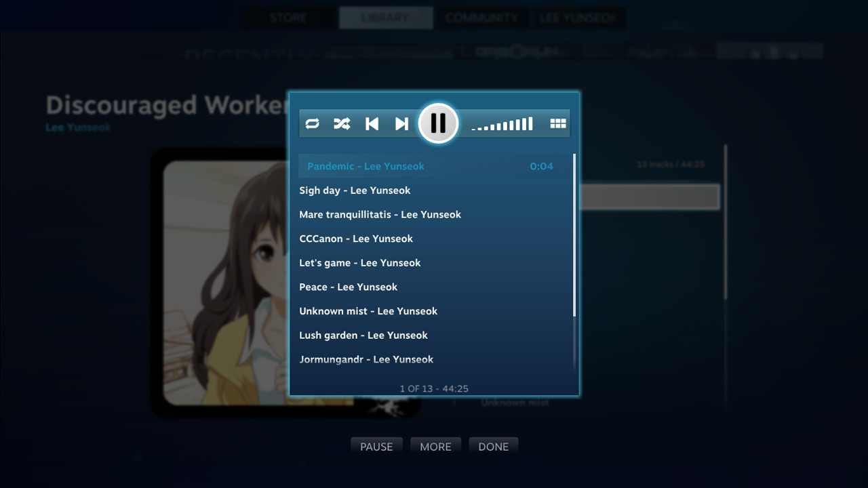Image resolution: width=868 pixels, height=488 pixels.
Task: Open the grid view icon
Action: (557, 123)
